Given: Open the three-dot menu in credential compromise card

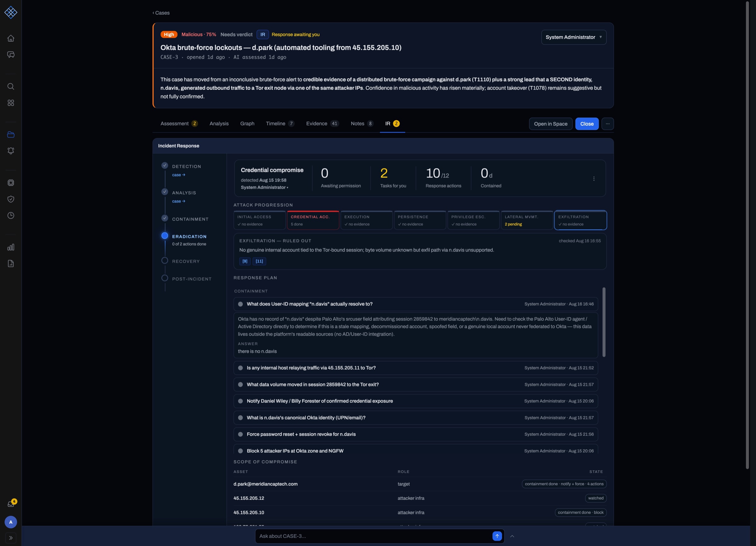Looking at the screenshot, I should point(594,179).
